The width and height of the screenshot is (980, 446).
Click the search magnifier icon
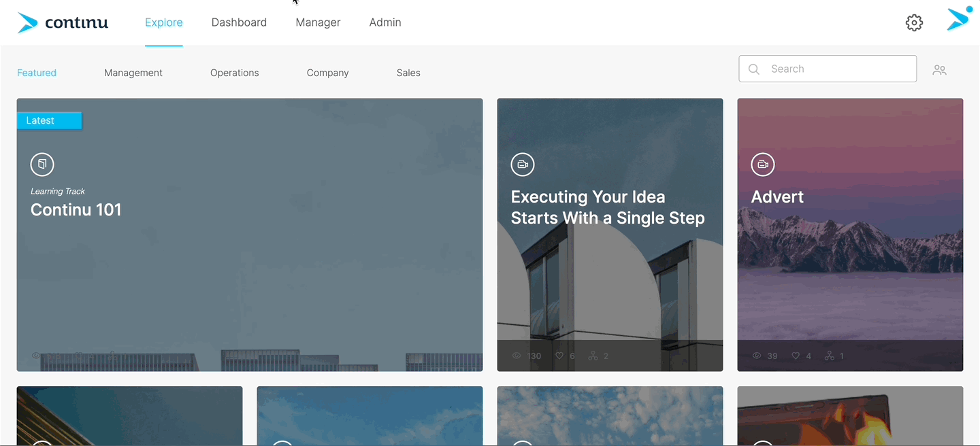coord(753,69)
